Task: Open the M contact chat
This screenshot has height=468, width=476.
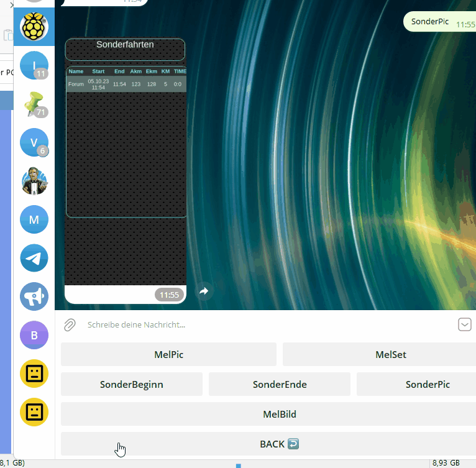Action: coord(34,219)
